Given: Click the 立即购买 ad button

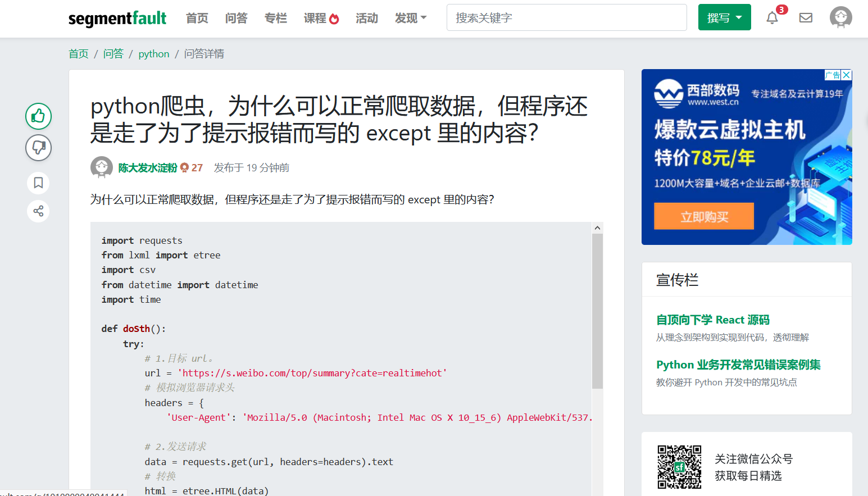Looking at the screenshot, I should (704, 216).
